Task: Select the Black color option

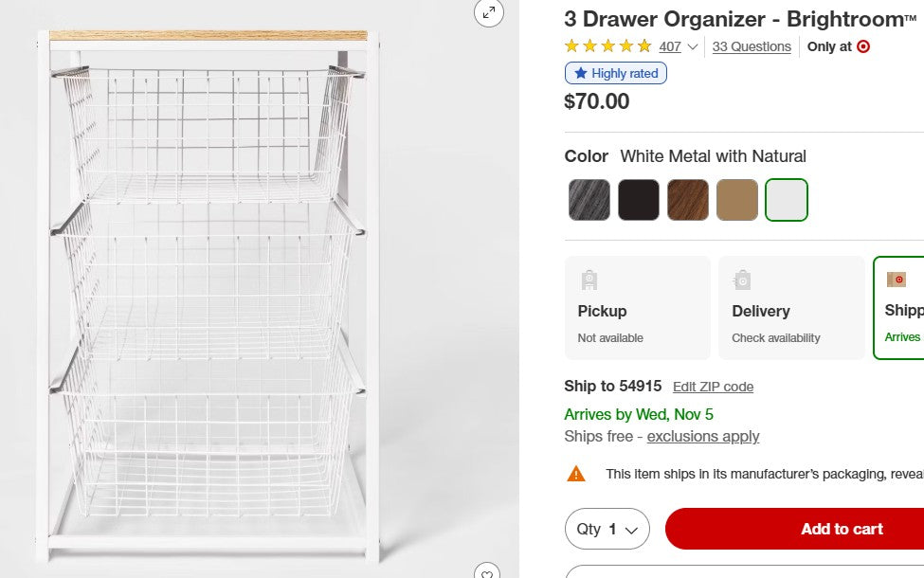Action: 639,200
